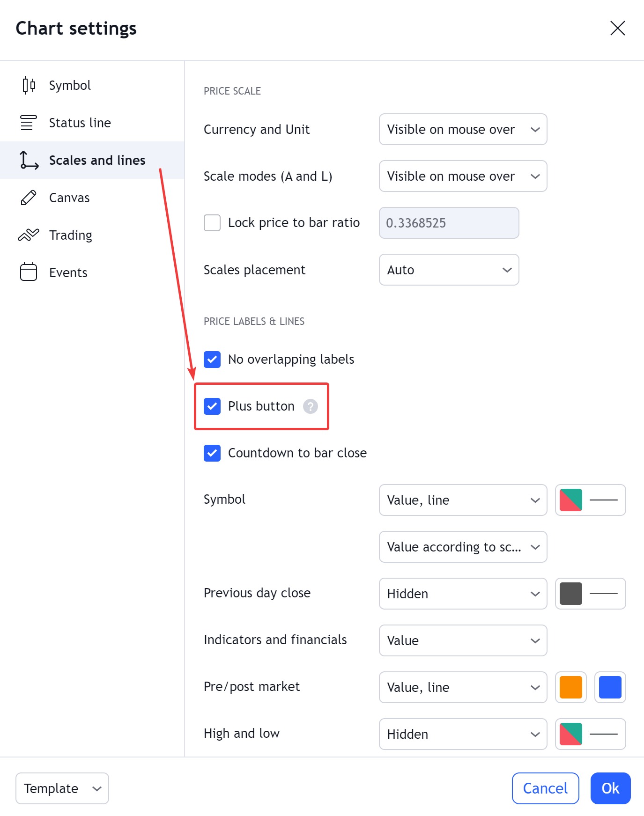Image resolution: width=644 pixels, height=816 pixels.
Task: Switch to the Canvas settings tab
Action: pos(69,198)
